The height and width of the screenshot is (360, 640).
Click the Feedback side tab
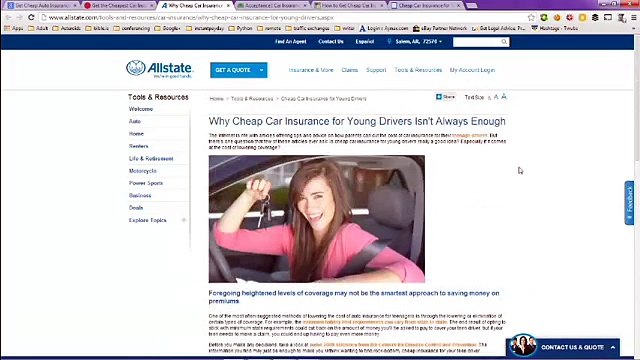click(629, 203)
